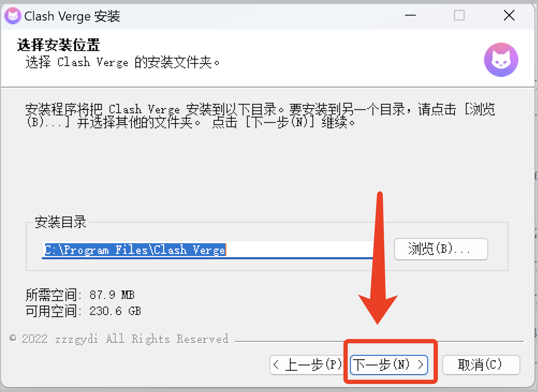Image resolution: width=538 pixels, height=392 pixels.
Task: Click subtitle 选择 Clash Verge 的安装文件夹
Action: (x=122, y=62)
